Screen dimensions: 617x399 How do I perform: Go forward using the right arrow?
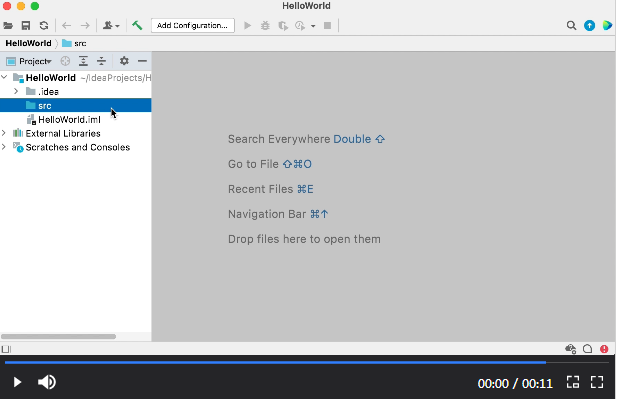click(85, 26)
